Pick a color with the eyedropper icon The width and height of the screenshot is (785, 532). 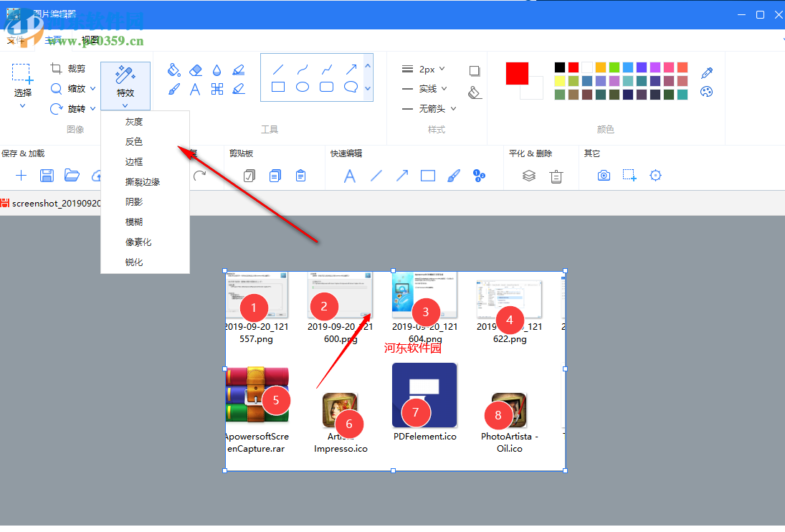(x=706, y=72)
